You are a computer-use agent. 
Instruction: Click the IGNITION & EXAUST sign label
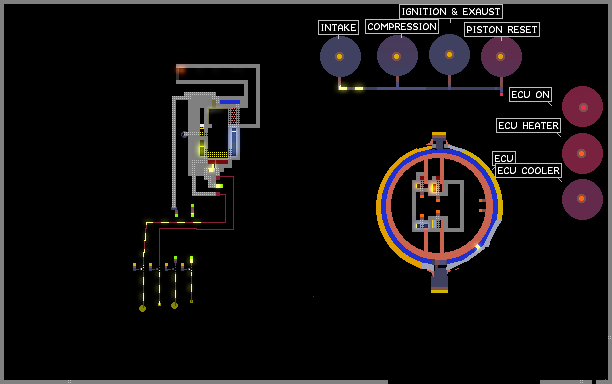[451, 12]
